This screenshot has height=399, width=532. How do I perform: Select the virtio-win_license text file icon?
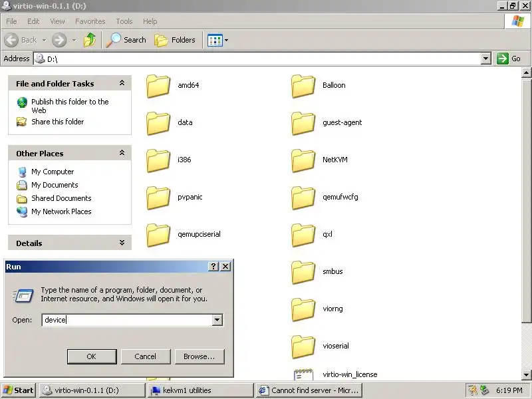tap(303, 374)
